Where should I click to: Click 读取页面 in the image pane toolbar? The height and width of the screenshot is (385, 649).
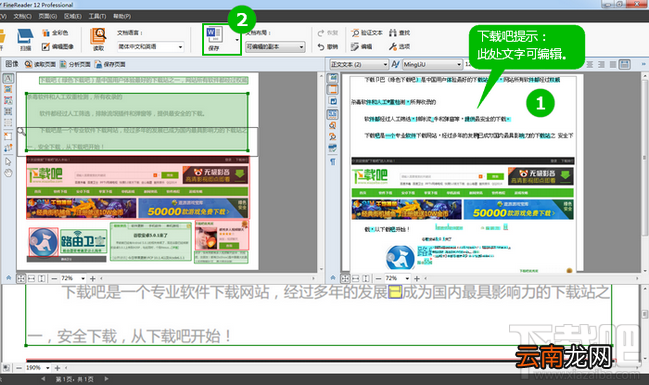coord(40,64)
